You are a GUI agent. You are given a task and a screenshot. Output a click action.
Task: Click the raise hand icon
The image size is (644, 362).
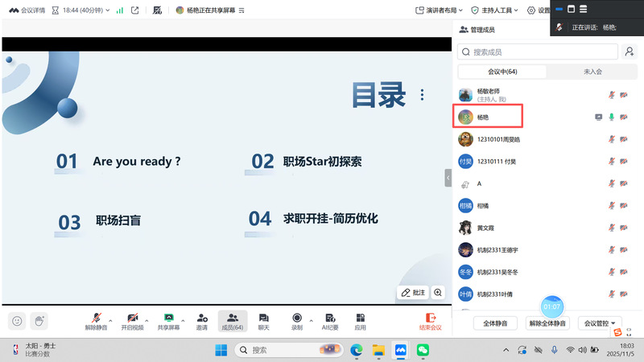[38, 321]
